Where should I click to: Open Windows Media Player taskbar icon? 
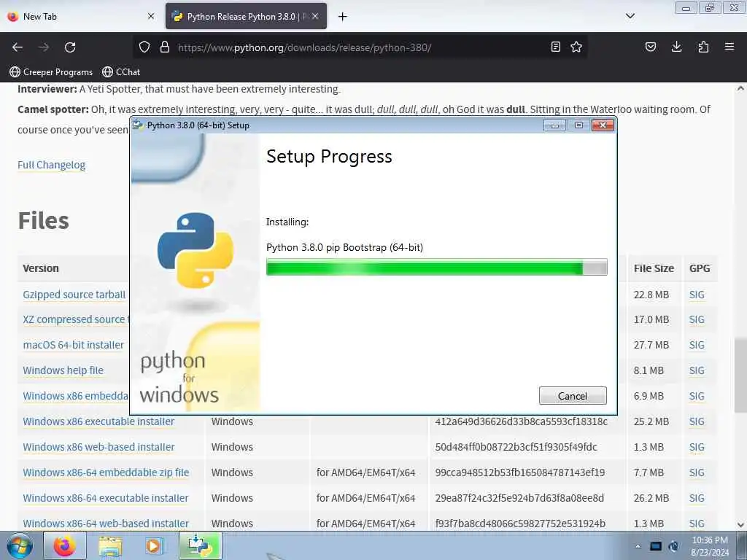coord(153,545)
